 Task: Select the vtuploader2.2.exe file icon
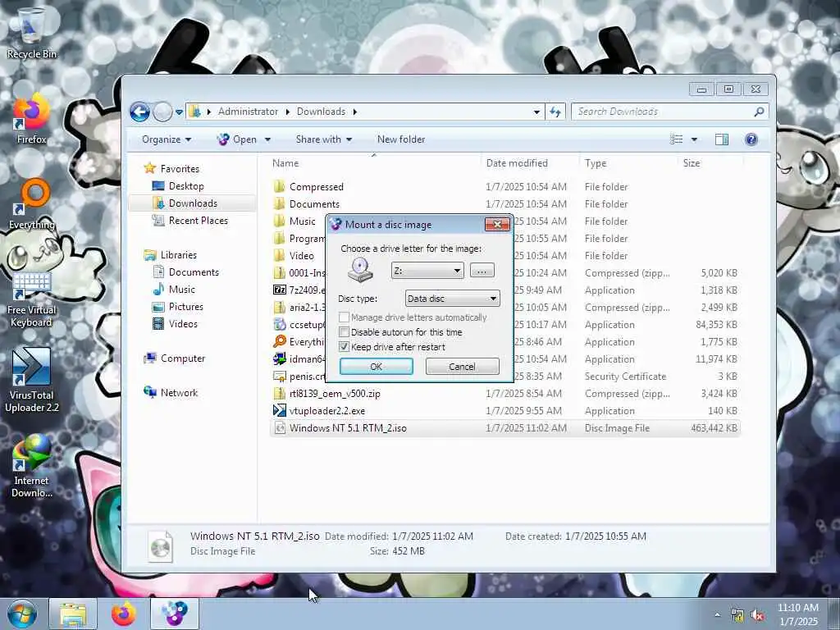pos(279,410)
